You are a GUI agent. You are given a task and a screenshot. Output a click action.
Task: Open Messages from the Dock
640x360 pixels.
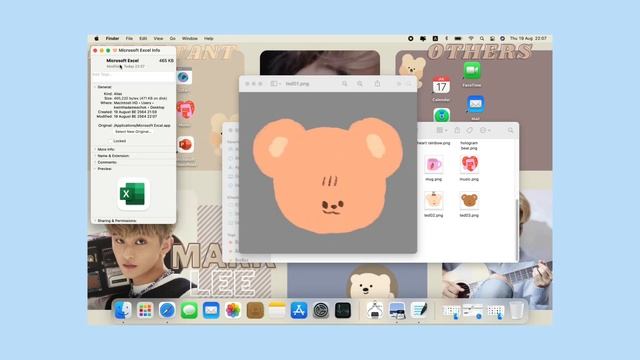point(189,311)
